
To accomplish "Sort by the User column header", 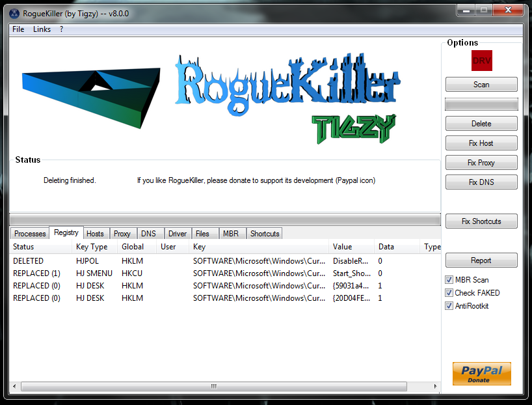I will (172, 247).
